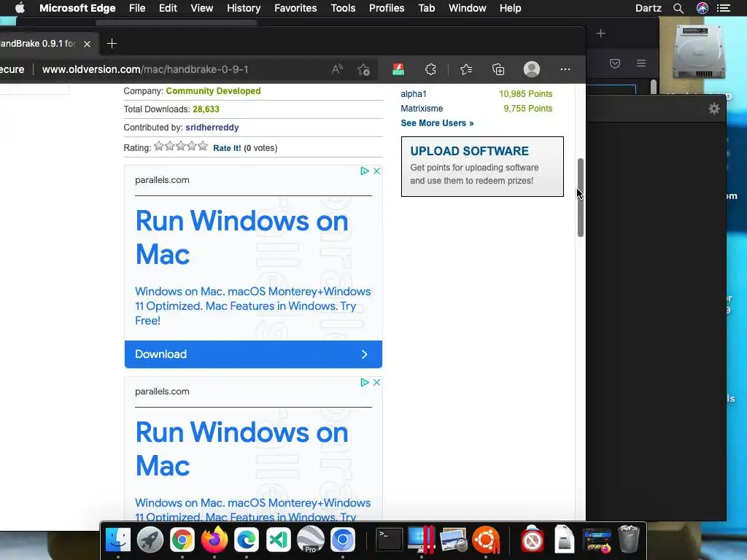Open the Read Aloud icon in address bar
The image size is (747, 560).
click(337, 69)
